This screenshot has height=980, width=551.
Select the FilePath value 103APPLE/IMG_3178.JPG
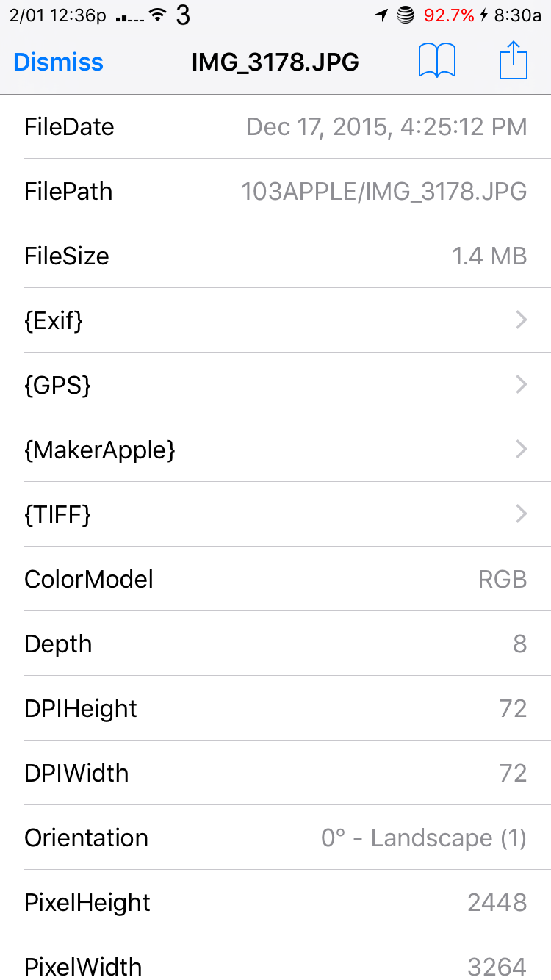(383, 191)
